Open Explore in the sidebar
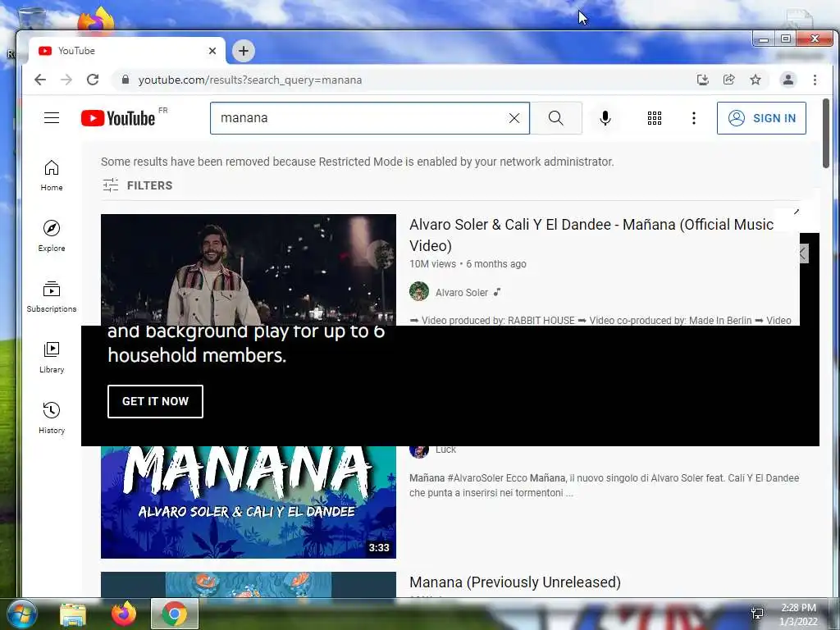 click(x=52, y=236)
